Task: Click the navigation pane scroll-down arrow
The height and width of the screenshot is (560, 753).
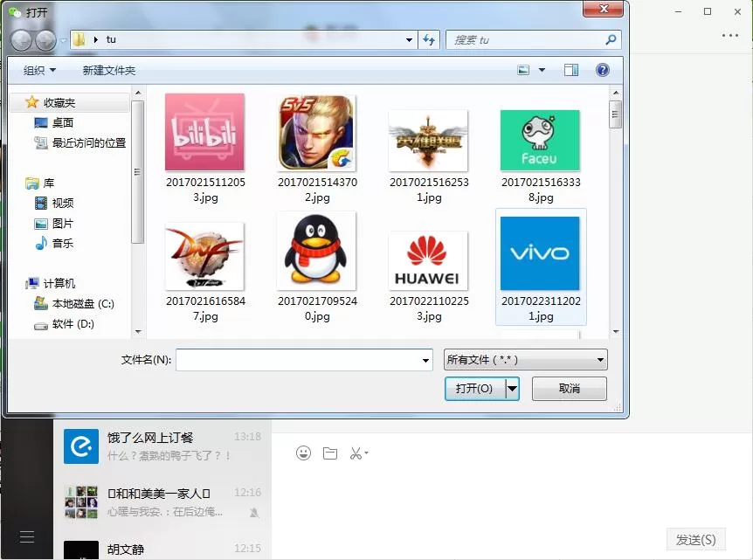Action: coord(138,332)
